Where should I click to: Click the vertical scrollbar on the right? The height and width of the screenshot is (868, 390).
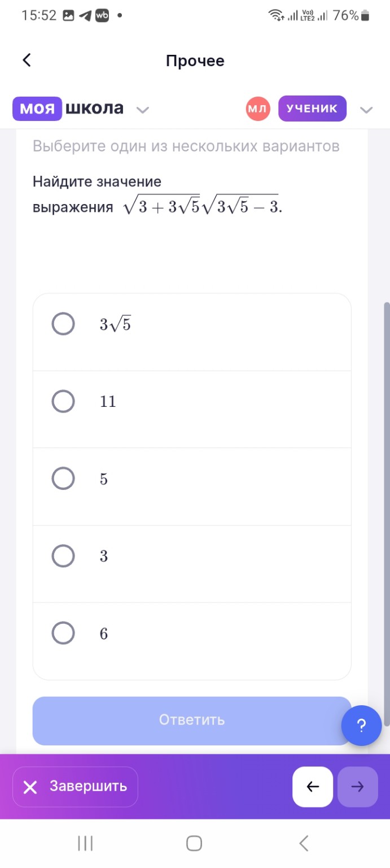click(387, 509)
